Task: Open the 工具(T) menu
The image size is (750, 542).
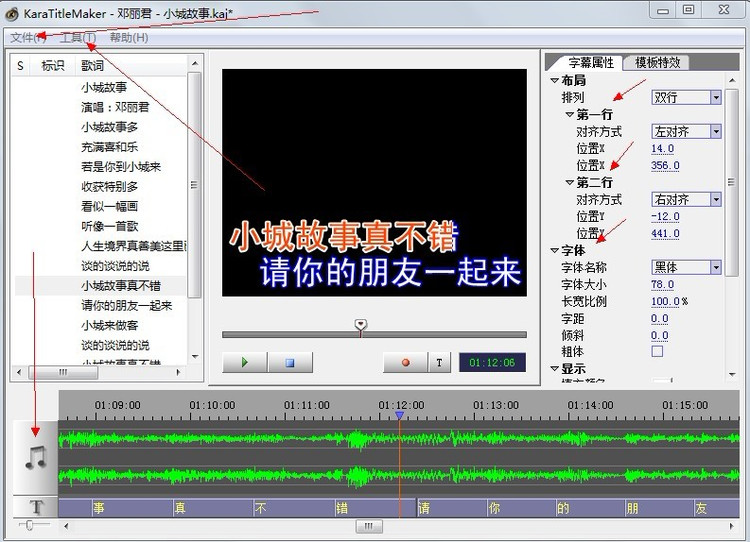Action: click(x=78, y=38)
